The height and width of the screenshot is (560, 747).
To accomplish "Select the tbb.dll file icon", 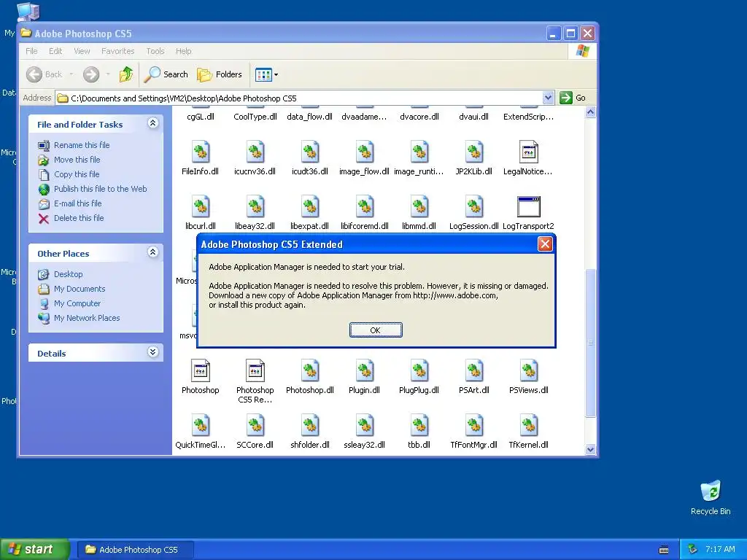I will pyautogui.click(x=419, y=425).
